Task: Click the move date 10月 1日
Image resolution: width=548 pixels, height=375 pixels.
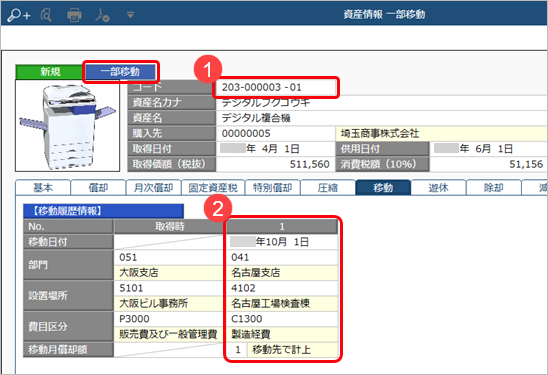Action: tap(282, 242)
